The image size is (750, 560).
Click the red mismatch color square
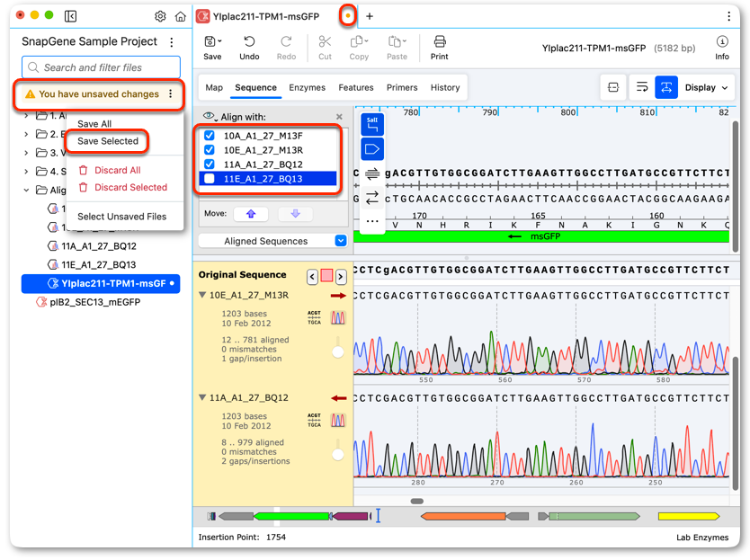point(326,275)
